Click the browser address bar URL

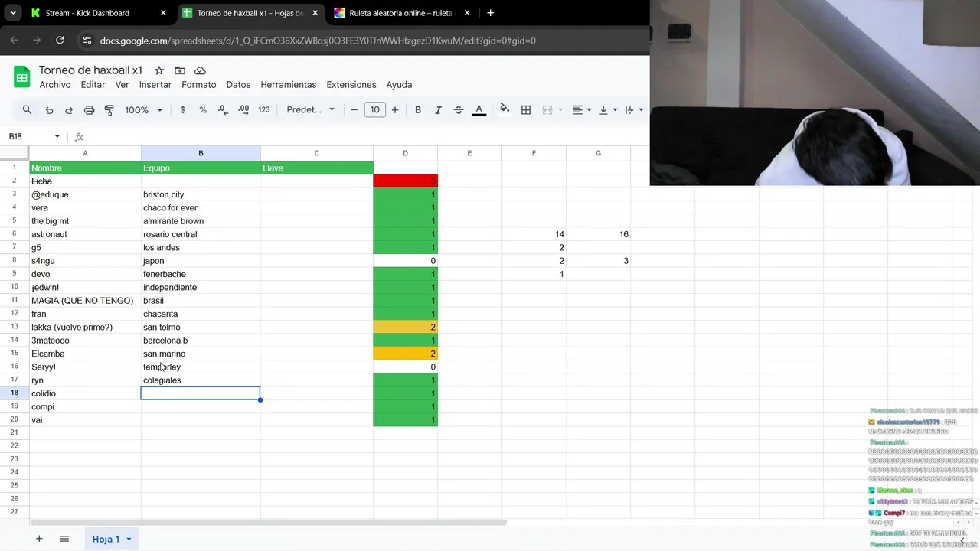pos(318,41)
